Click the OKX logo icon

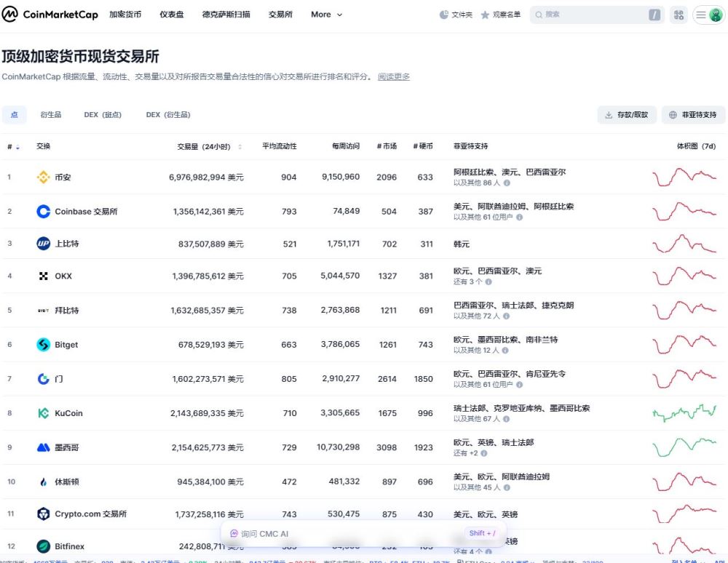point(43,276)
